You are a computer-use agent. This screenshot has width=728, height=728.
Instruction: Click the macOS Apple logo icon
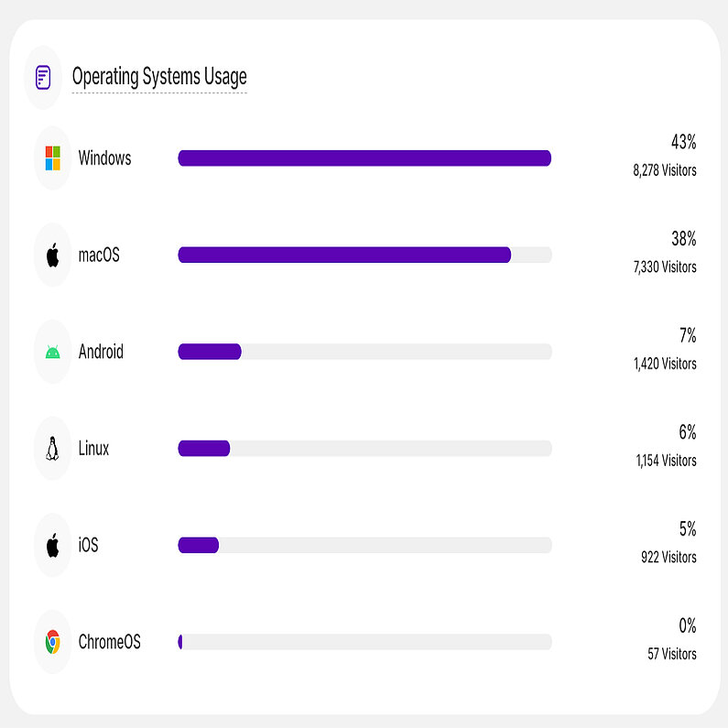[53, 255]
